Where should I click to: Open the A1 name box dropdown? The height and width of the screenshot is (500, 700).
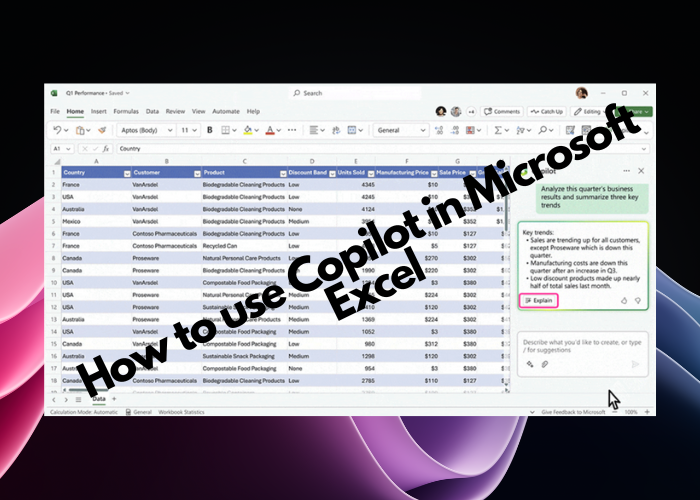coord(68,149)
